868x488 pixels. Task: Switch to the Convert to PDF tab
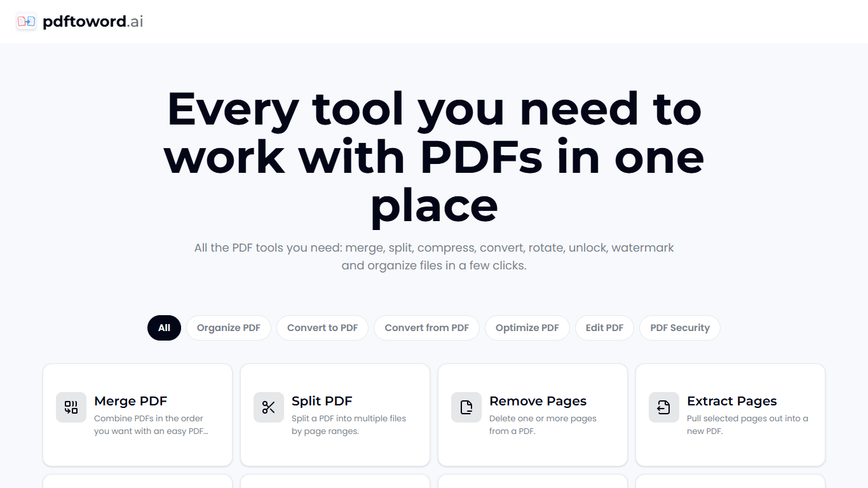click(322, 328)
